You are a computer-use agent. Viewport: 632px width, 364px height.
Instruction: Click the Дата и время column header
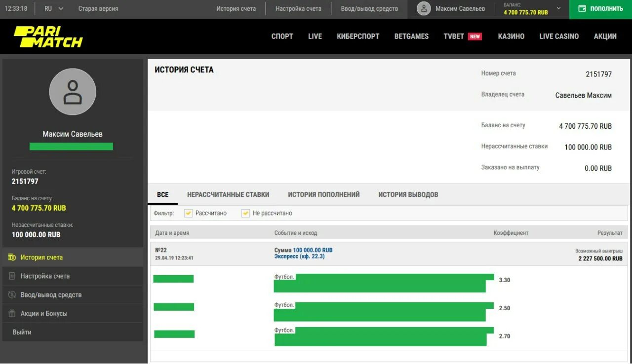172,233
